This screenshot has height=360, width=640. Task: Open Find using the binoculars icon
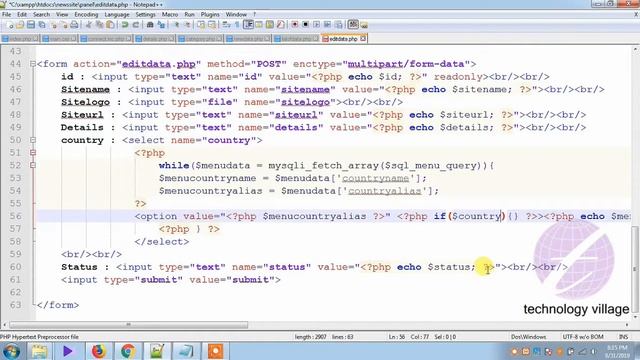coord(150,25)
